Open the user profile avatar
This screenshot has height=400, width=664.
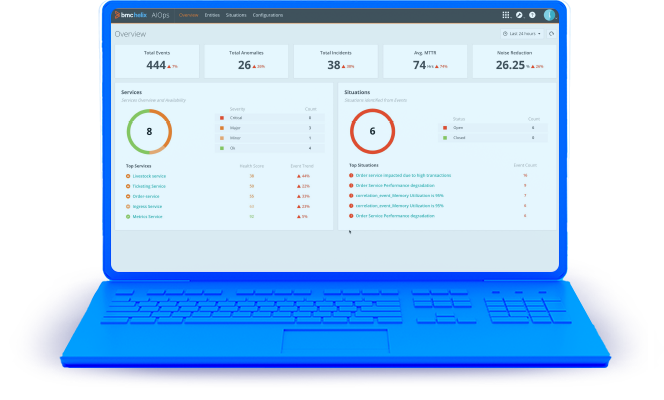click(x=549, y=15)
